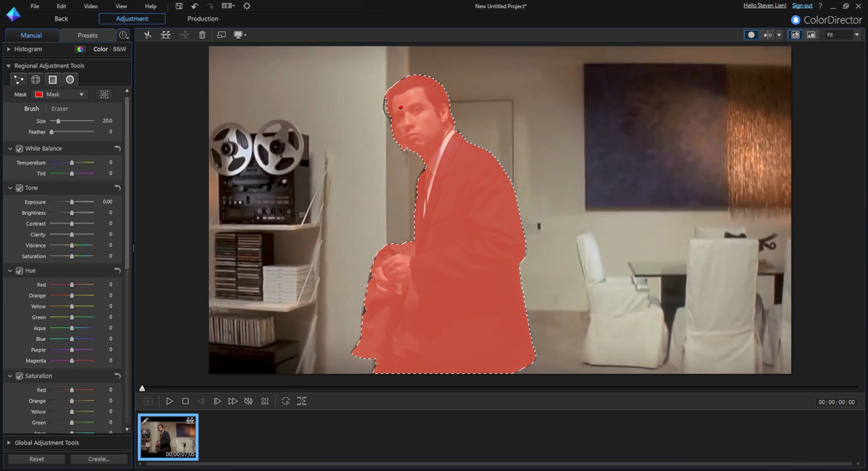Click the mask selection marquee icon
Viewport: 868px width, 471px height.
[105, 94]
